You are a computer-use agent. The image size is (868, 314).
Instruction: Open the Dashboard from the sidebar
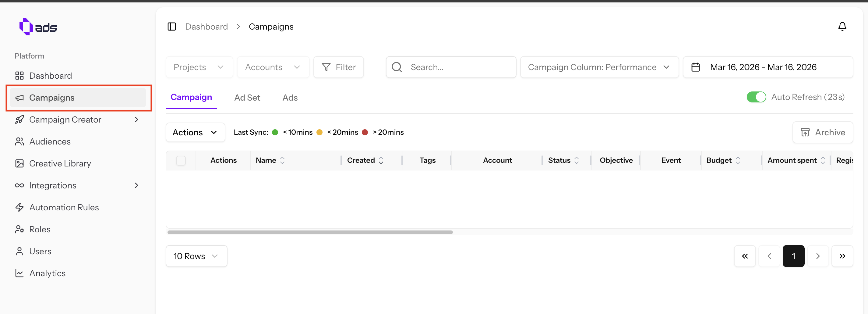tap(50, 76)
